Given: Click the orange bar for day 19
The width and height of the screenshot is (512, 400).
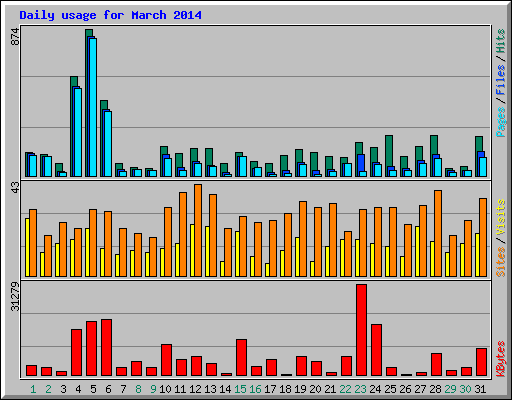Looking at the screenshot, I should tap(303, 239).
